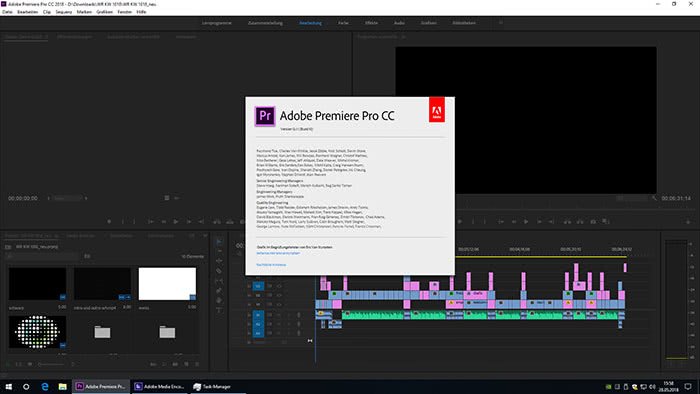Select the Hand tool
Screen dimensions: 700x394
(x=219, y=300)
